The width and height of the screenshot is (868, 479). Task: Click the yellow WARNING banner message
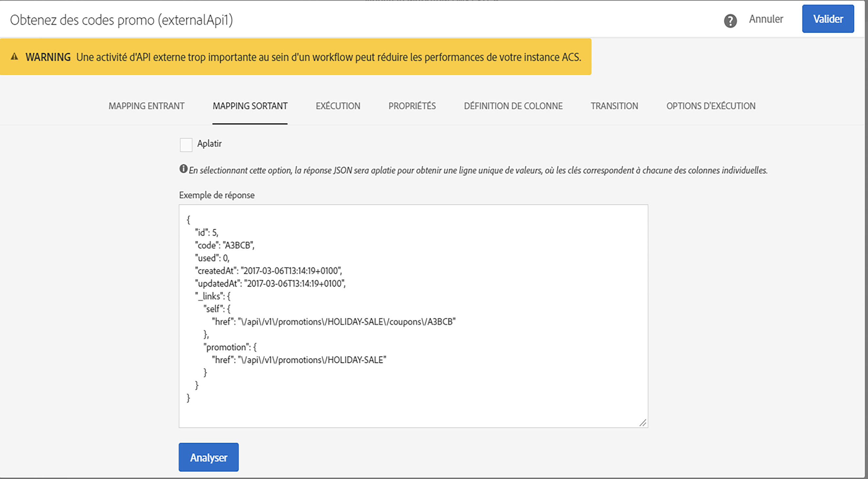pyautogui.click(x=329, y=57)
